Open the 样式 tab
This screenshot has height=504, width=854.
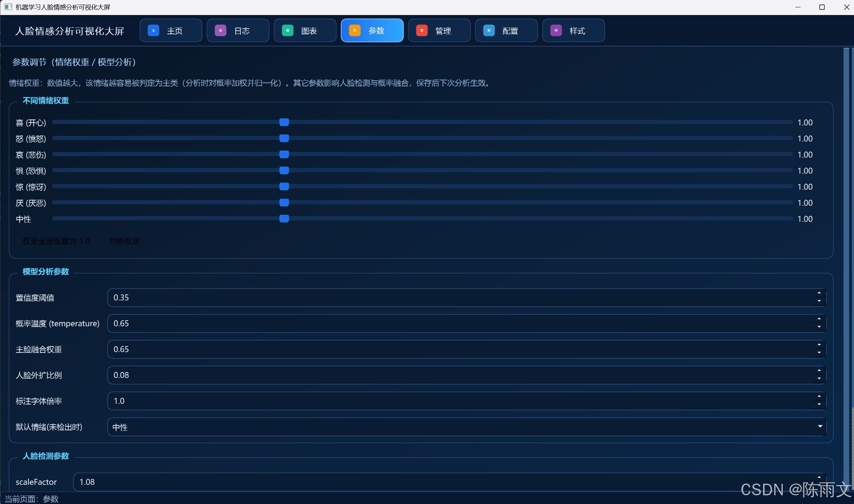(574, 31)
